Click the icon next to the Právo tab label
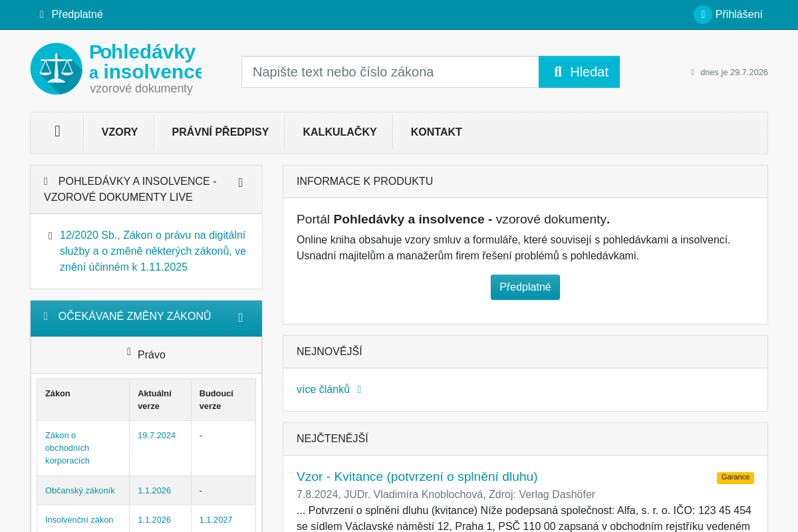This screenshot has height=532, width=798. (x=129, y=352)
